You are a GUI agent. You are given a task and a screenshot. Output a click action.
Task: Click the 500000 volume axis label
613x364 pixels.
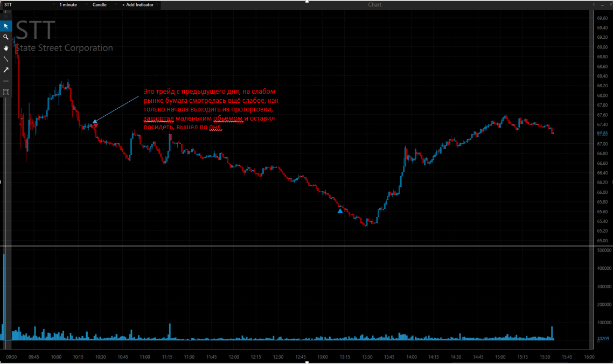pos(604,250)
